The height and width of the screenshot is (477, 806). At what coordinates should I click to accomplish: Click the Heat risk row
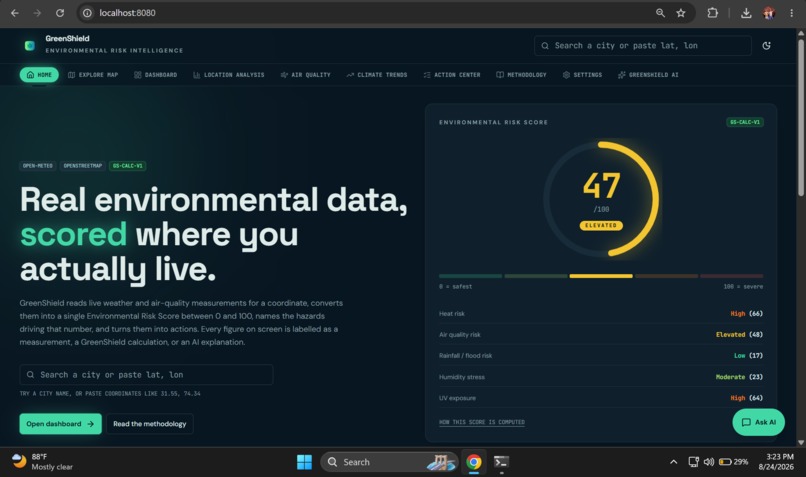601,314
